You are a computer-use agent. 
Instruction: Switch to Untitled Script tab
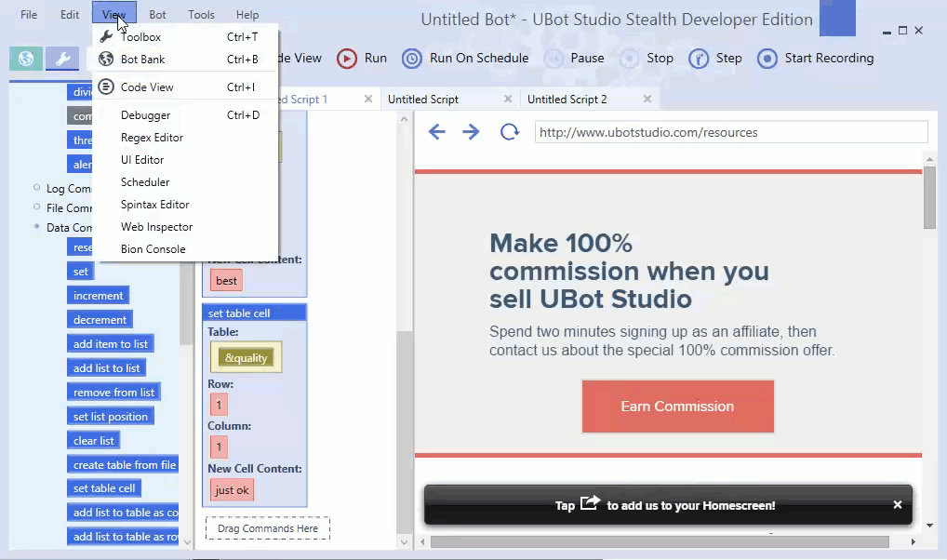click(x=423, y=100)
